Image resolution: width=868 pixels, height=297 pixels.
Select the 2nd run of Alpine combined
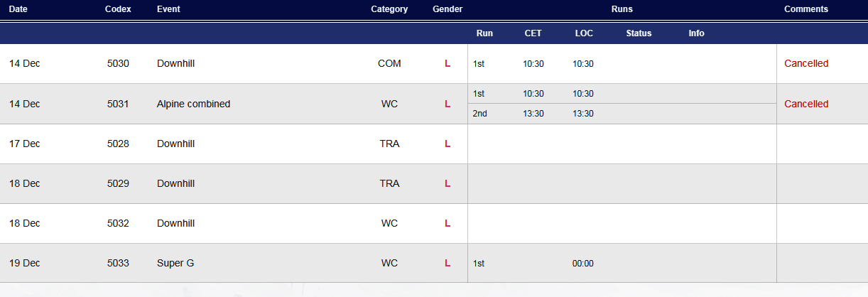622,114
